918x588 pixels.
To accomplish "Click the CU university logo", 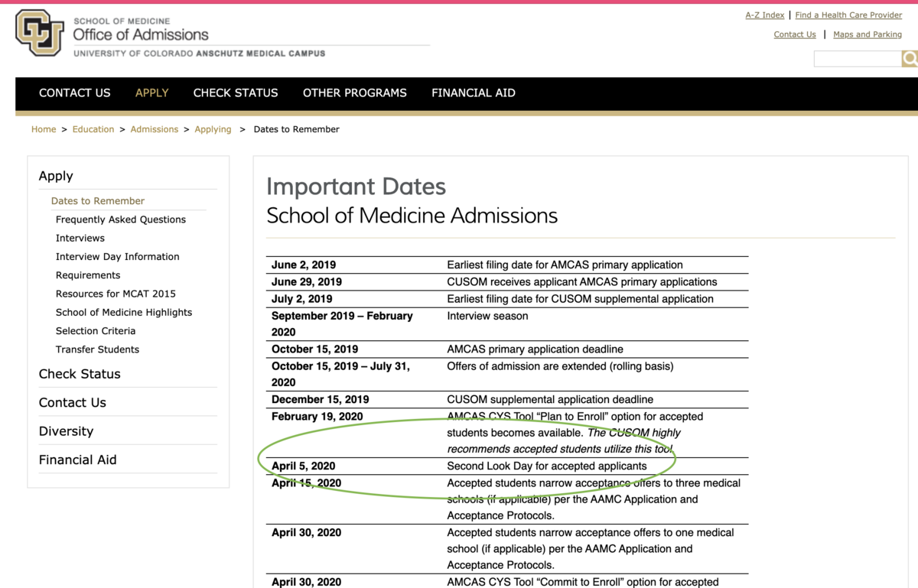I will click(40, 33).
